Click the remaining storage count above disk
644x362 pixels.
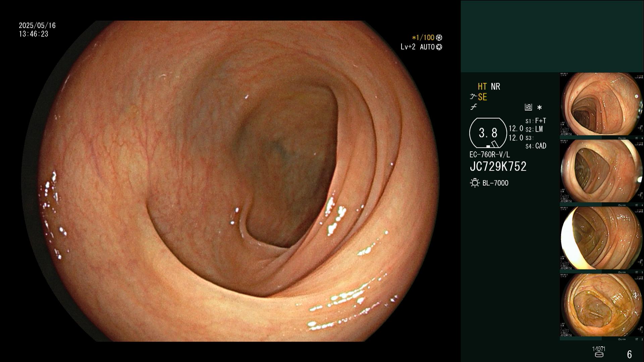(x=599, y=349)
